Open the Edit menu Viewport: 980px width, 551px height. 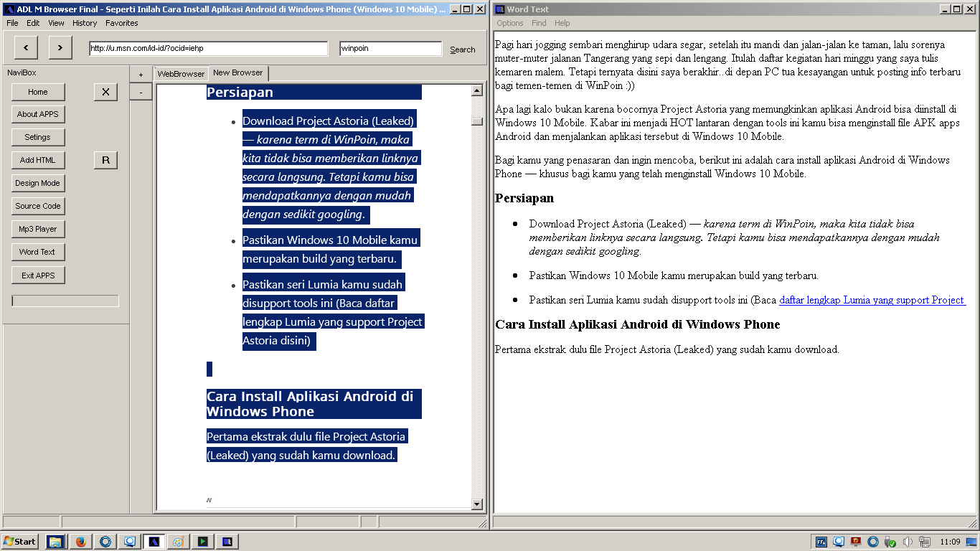click(33, 23)
